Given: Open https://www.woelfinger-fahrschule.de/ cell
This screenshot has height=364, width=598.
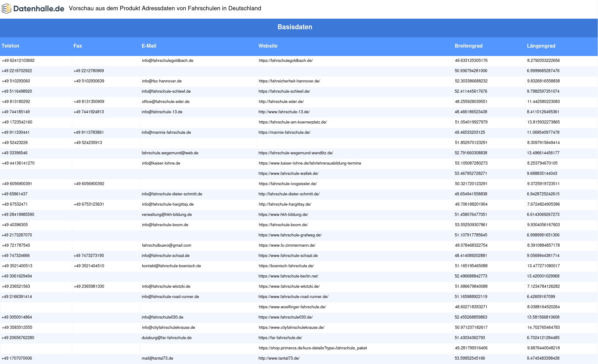Looking at the screenshot, I should point(292,307).
